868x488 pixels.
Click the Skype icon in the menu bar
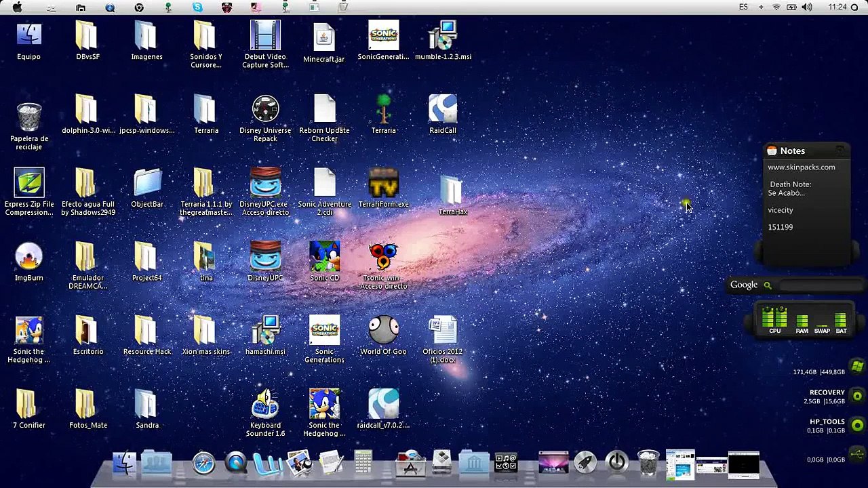[x=197, y=7]
